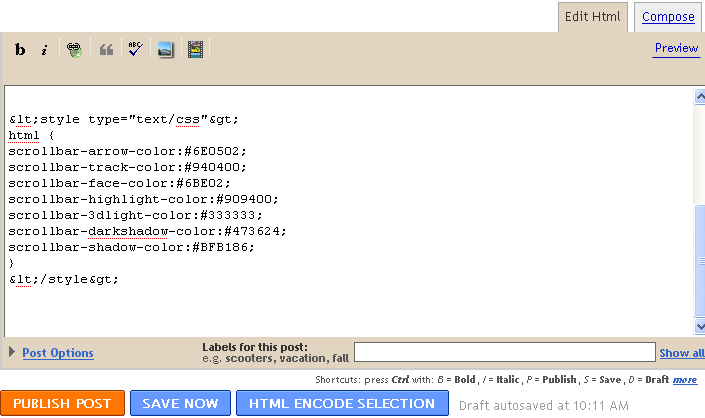Click the scrollbar-3dlight-color:#333333 line
705x418 pixels.
135,215
